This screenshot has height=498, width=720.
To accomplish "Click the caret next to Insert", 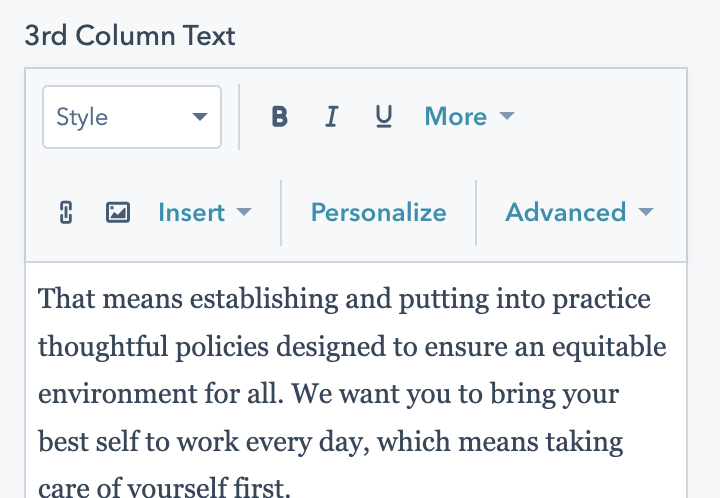I will pos(243,212).
